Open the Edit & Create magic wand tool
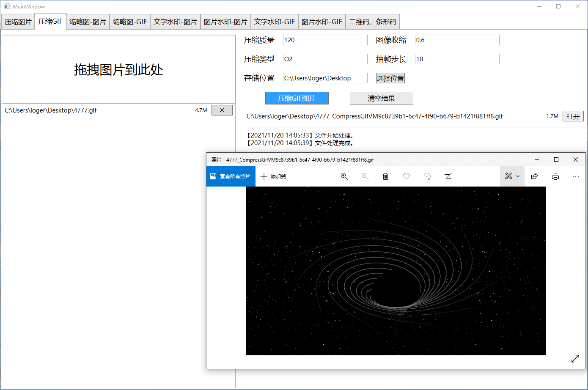The width and height of the screenshot is (588, 390). coord(509,176)
